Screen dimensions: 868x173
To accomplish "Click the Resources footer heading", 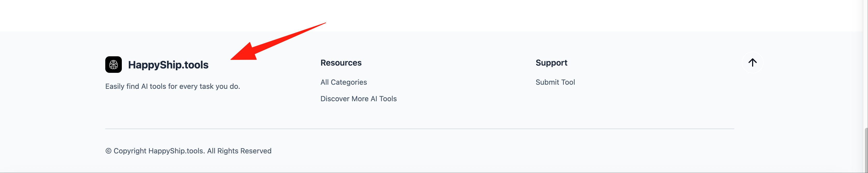I will 341,62.
